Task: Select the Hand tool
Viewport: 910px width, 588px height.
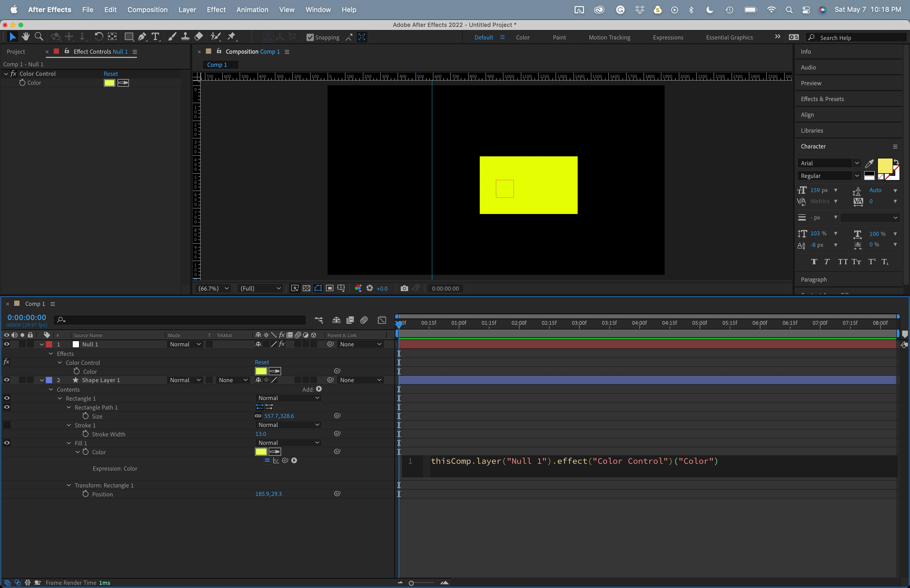Action: coord(26,37)
